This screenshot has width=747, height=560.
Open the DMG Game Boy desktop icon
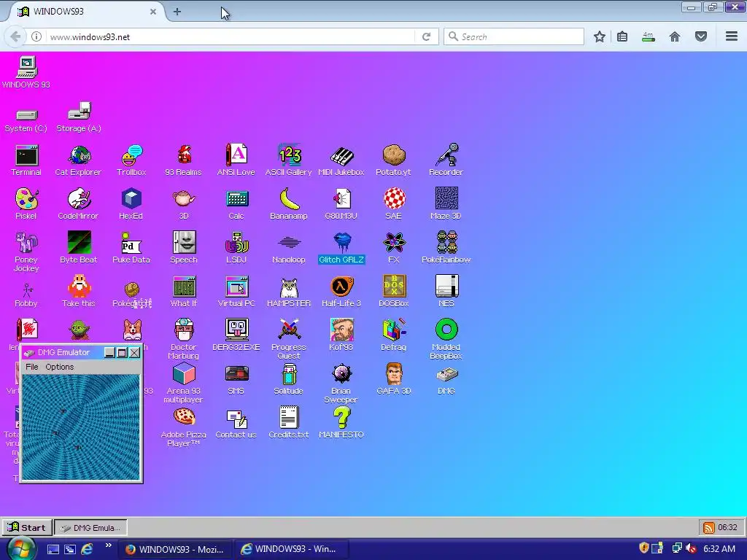coord(446,380)
